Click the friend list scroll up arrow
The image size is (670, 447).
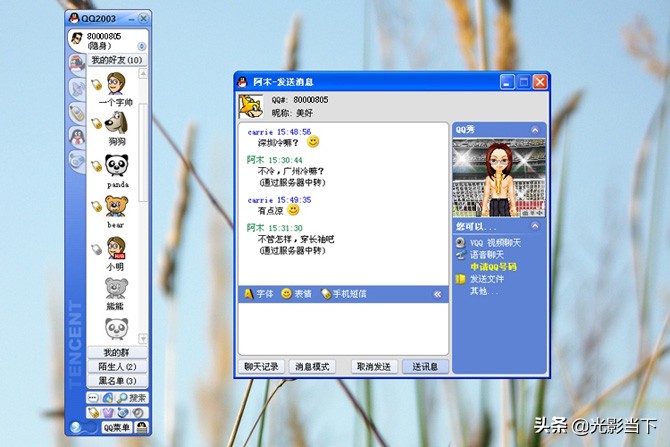click(143, 74)
